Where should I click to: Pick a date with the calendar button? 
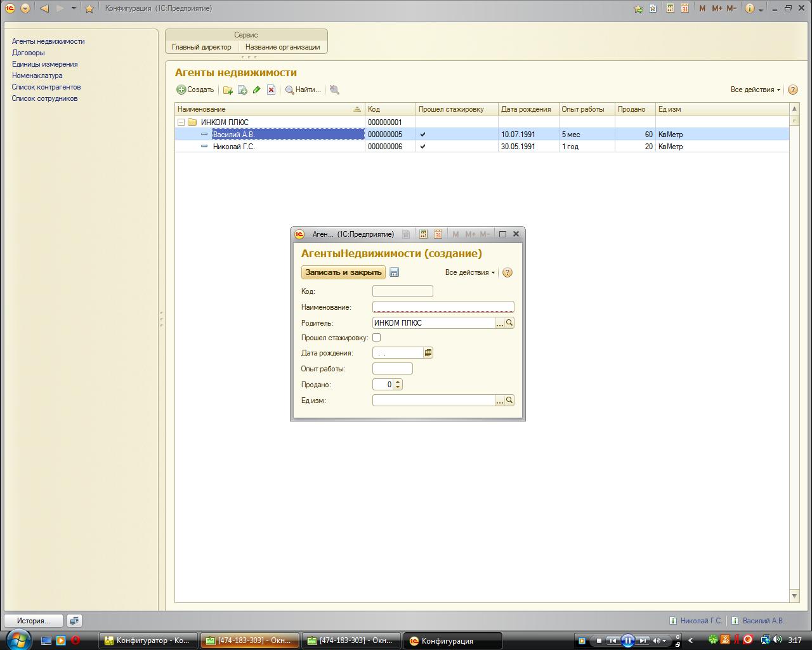click(x=428, y=353)
